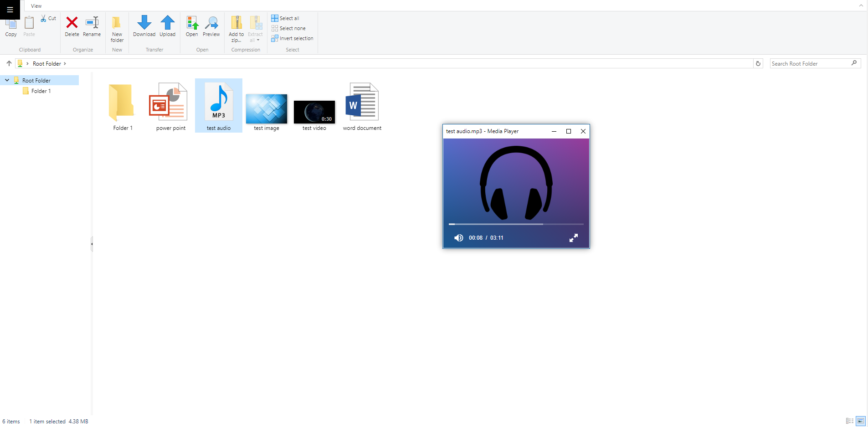This screenshot has width=868, height=427.
Task: Maximize the Media Player window
Action: [x=569, y=131]
